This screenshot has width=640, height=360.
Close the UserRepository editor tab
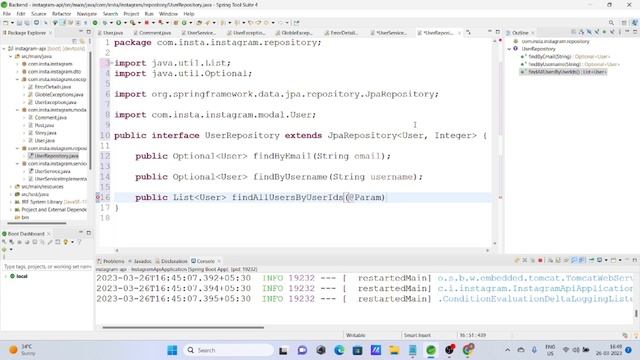[x=460, y=33]
